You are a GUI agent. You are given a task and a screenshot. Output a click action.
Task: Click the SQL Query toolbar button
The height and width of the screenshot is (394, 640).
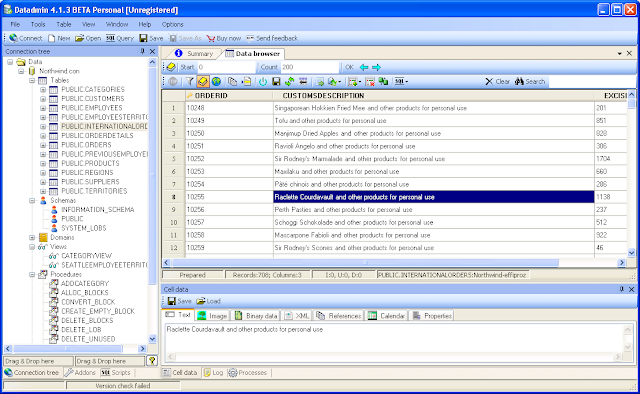coord(120,38)
